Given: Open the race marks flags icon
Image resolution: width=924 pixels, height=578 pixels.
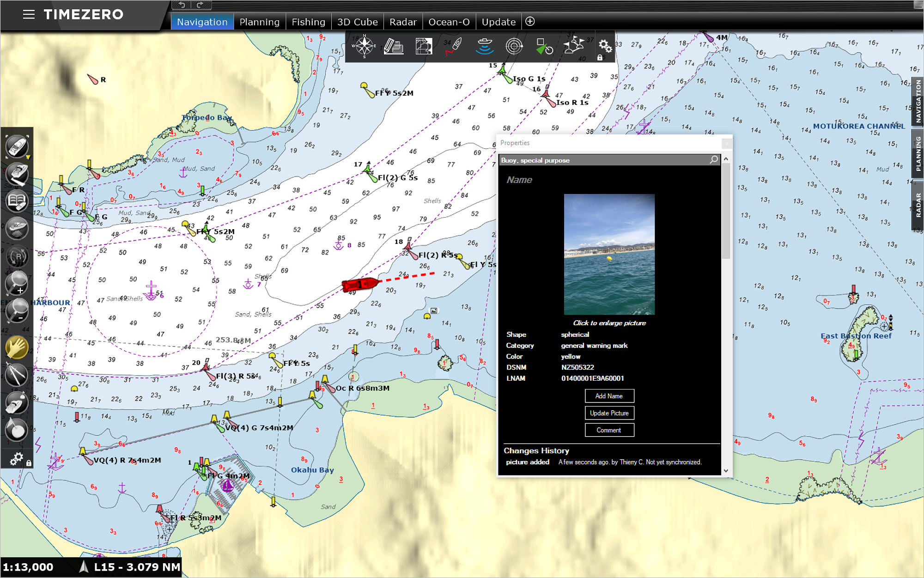Looking at the screenshot, I should click(574, 45).
